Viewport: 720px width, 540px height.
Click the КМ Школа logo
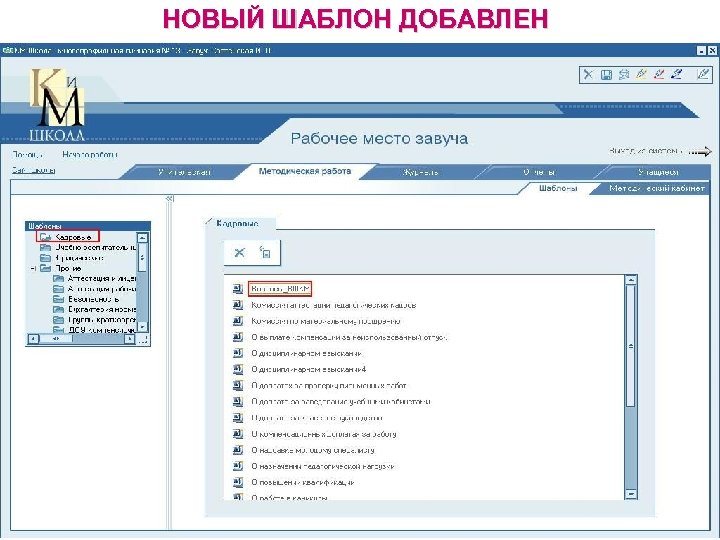click(57, 105)
